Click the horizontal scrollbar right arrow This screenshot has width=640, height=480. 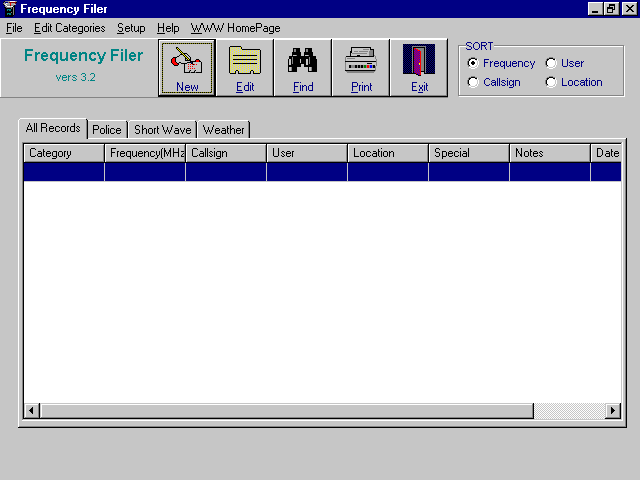click(613, 411)
